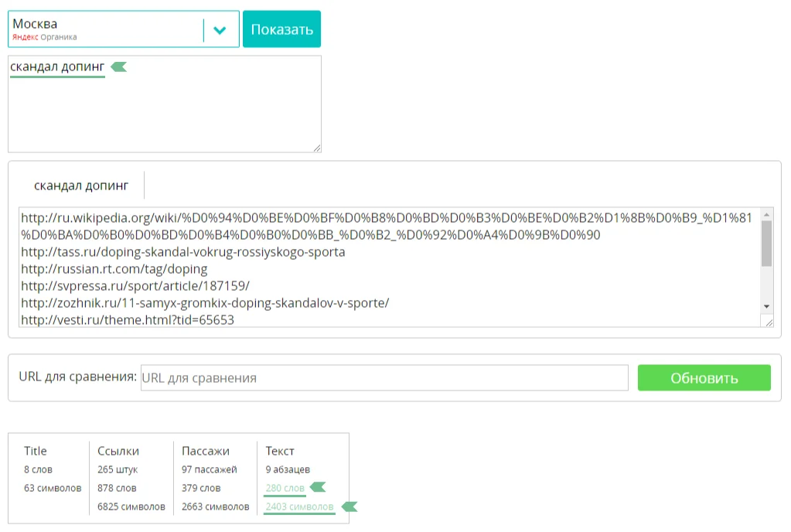Open the Москва region dropdown chevron
The height and width of the screenshot is (532, 791).
[220, 29]
